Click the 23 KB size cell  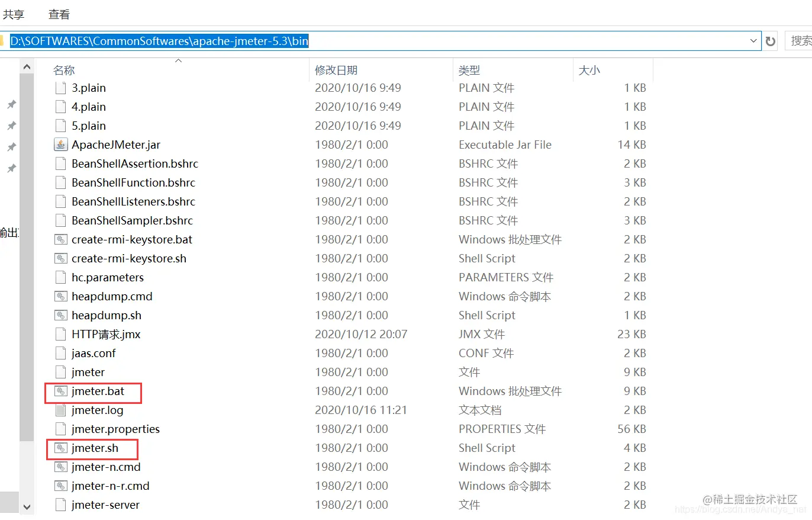(x=631, y=334)
